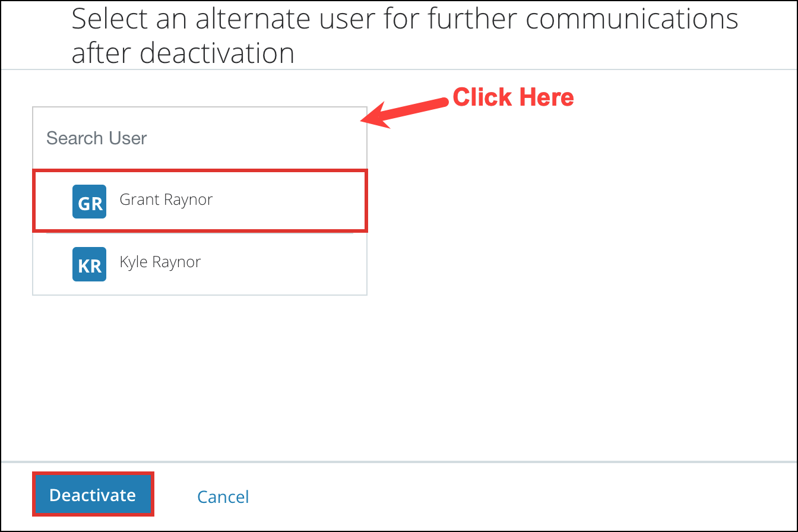Viewport: 798px width, 532px height.
Task: Click the red 'Click Here' annotation text
Action: coord(514,97)
